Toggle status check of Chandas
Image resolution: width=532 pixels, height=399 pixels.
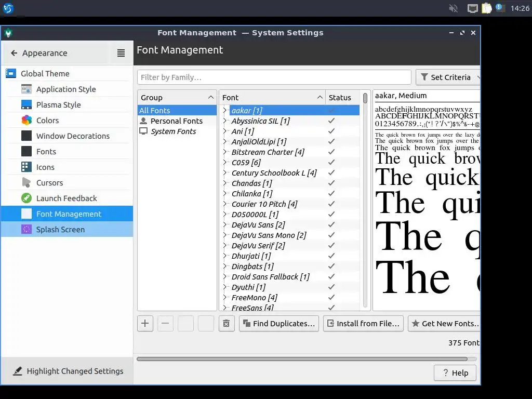click(x=331, y=183)
